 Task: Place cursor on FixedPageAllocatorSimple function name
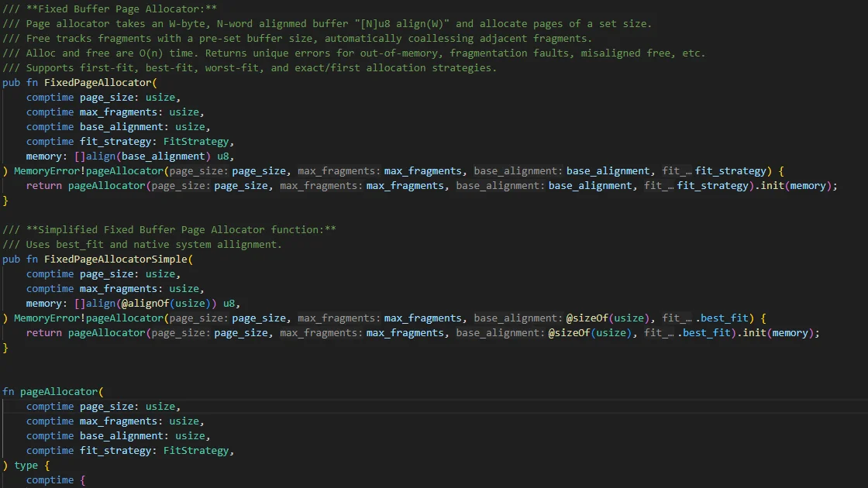115,259
